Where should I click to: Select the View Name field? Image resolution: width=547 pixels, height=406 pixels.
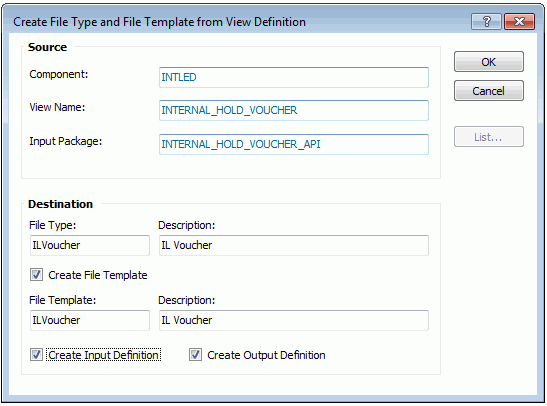coord(294,111)
